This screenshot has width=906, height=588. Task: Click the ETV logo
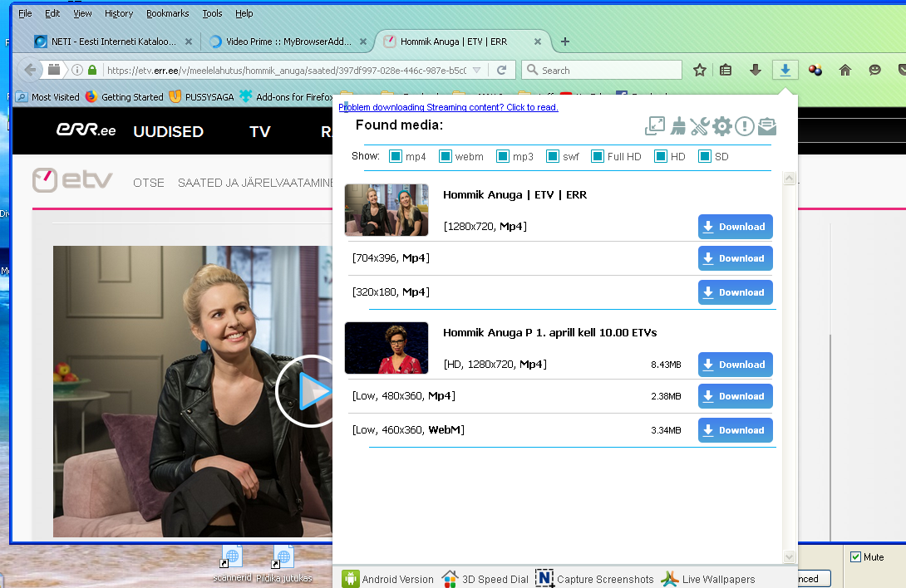tap(72, 180)
